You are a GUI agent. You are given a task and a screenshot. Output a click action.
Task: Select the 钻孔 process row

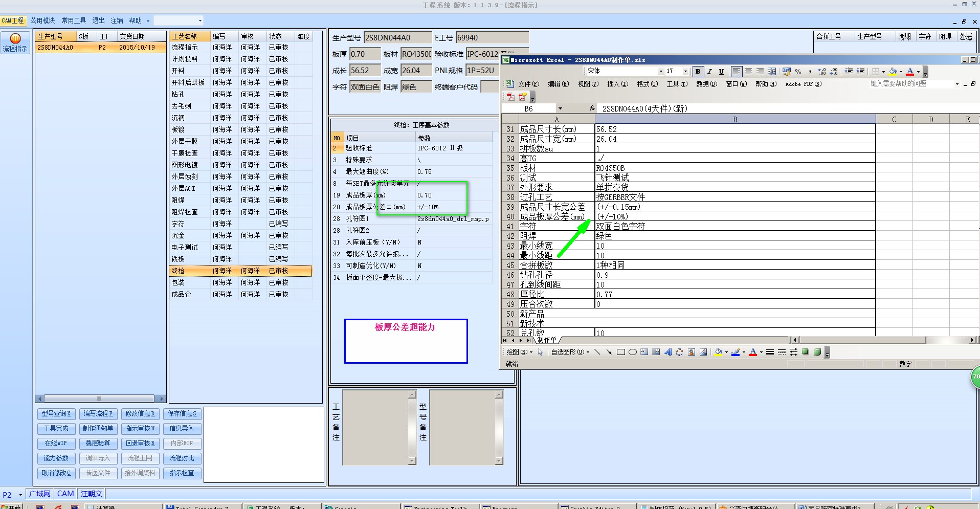240,94
